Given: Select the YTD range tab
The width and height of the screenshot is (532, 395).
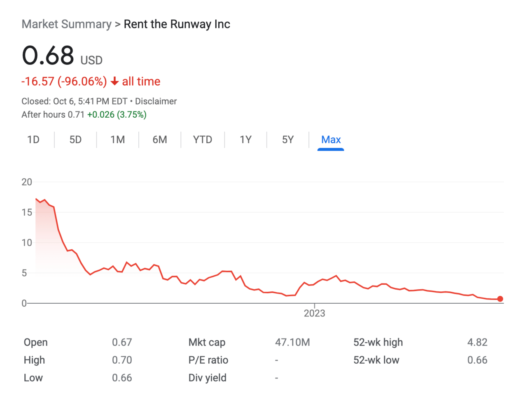Looking at the screenshot, I should 203,140.
